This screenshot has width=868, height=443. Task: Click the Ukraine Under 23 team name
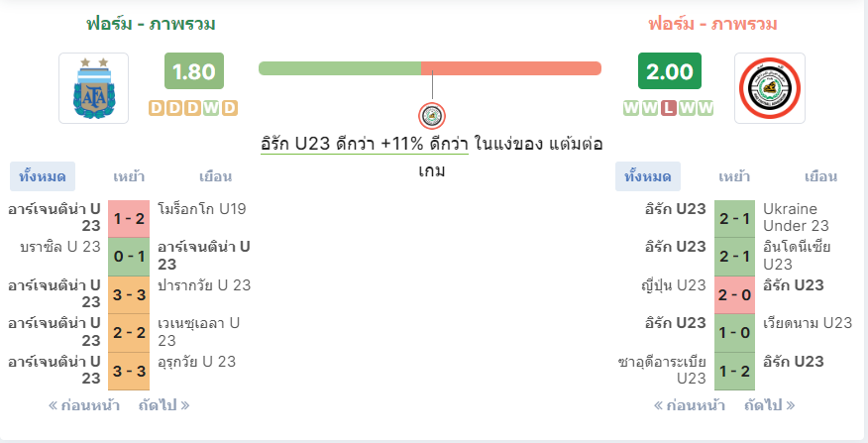coord(796,217)
